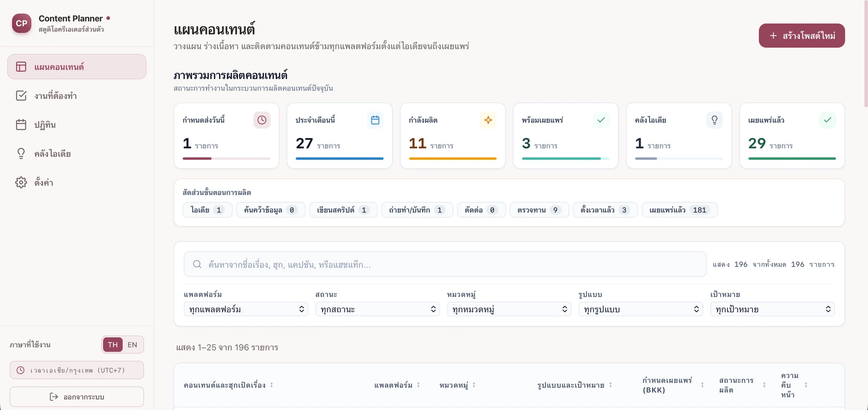Click progress bar on คลังไอเดีย card
This screenshot has width=868, height=410.
tap(679, 158)
